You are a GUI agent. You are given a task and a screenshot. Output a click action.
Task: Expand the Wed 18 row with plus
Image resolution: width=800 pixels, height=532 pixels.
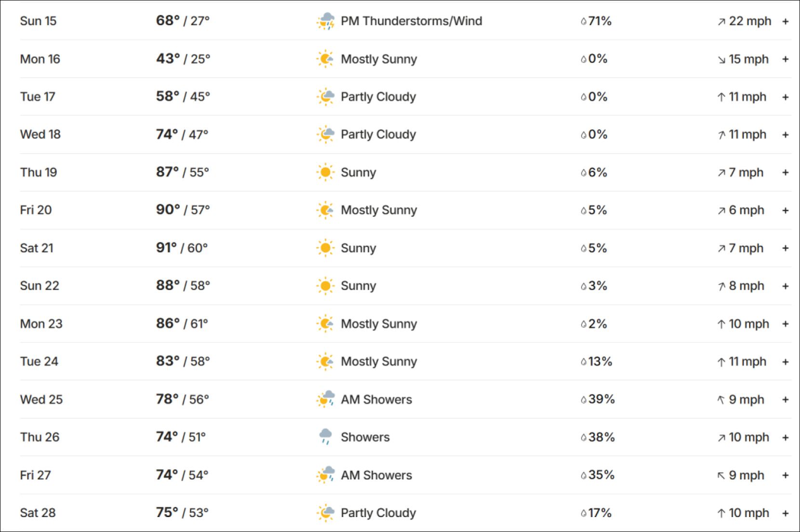[786, 134]
